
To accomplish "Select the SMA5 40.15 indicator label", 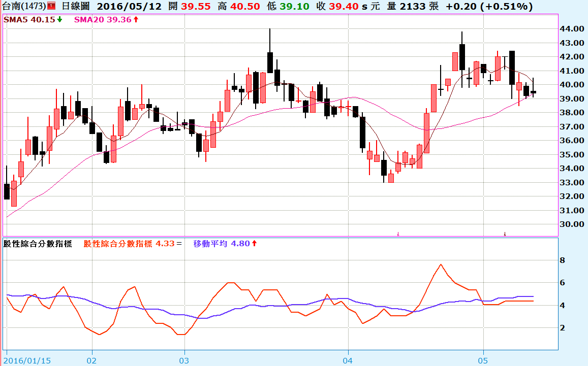I will coord(29,19).
